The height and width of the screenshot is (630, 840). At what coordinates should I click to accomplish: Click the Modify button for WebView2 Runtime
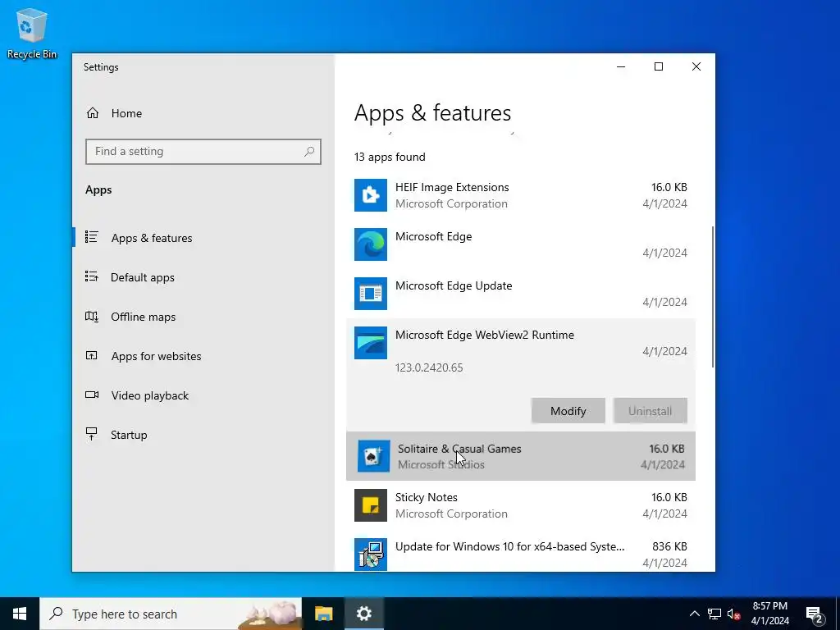click(568, 411)
